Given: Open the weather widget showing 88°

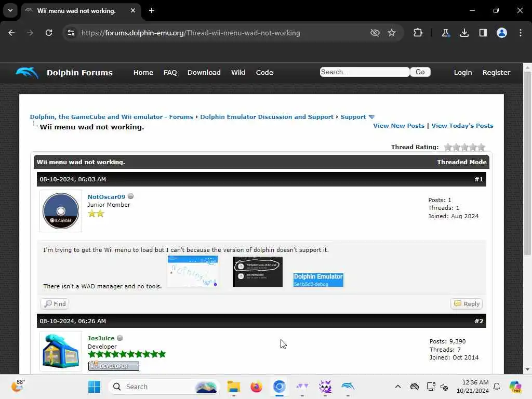Looking at the screenshot, I should pyautogui.click(x=18, y=385).
